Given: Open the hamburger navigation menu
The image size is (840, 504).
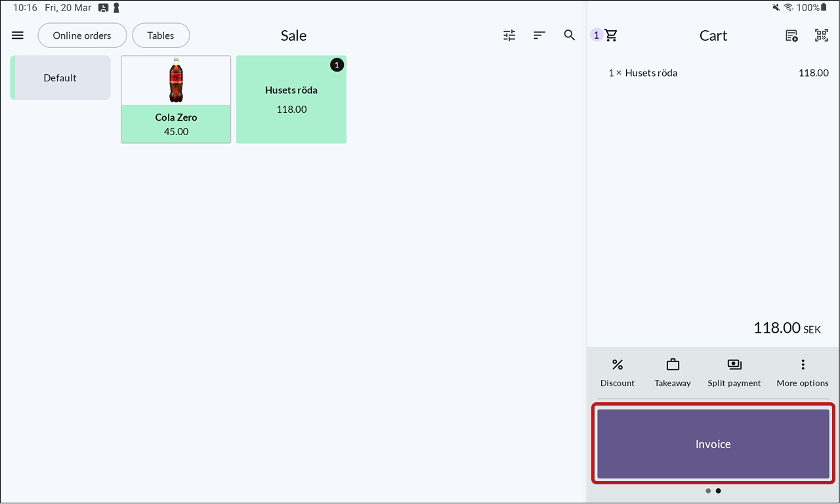Looking at the screenshot, I should coord(18,35).
